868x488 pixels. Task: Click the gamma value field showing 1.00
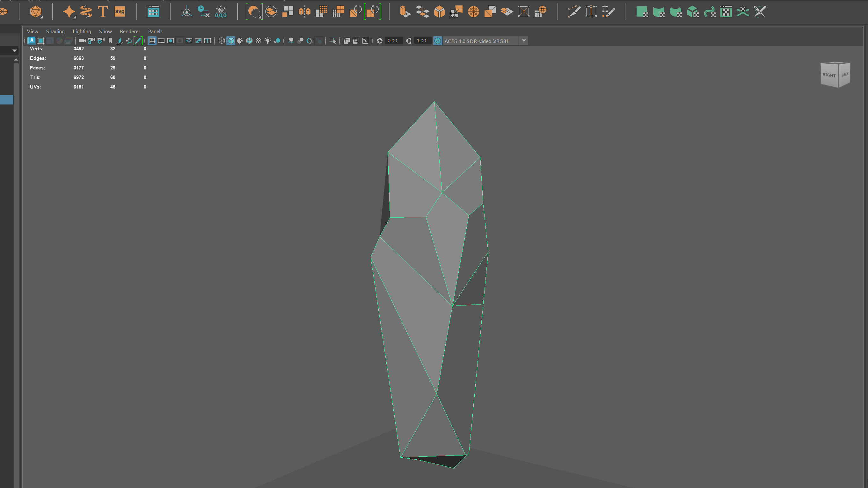pos(421,41)
